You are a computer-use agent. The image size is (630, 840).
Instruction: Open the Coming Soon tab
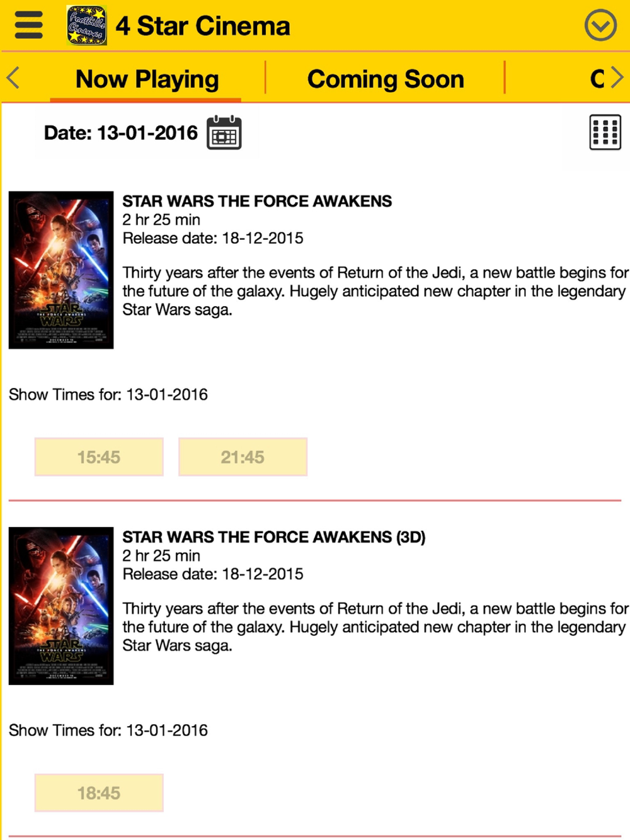[x=385, y=79]
